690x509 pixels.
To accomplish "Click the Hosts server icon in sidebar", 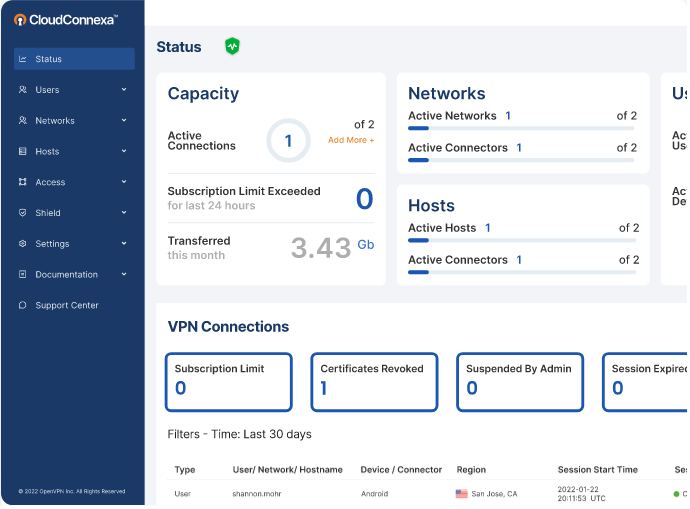I will pyautogui.click(x=23, y=151).
